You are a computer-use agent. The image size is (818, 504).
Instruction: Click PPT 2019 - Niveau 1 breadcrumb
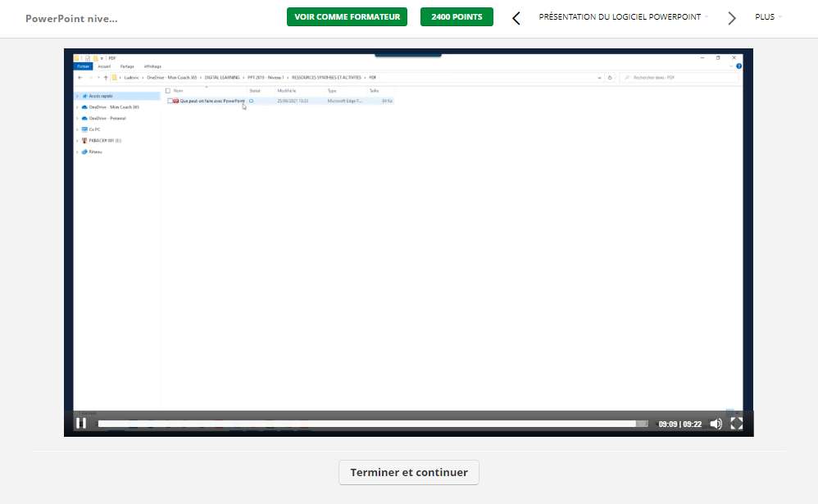tap(266, 77)
